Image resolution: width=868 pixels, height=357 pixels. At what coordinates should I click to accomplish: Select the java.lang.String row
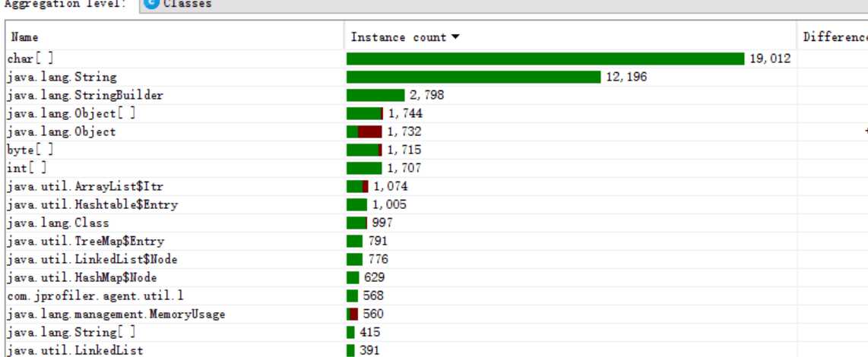pos(437,77)
